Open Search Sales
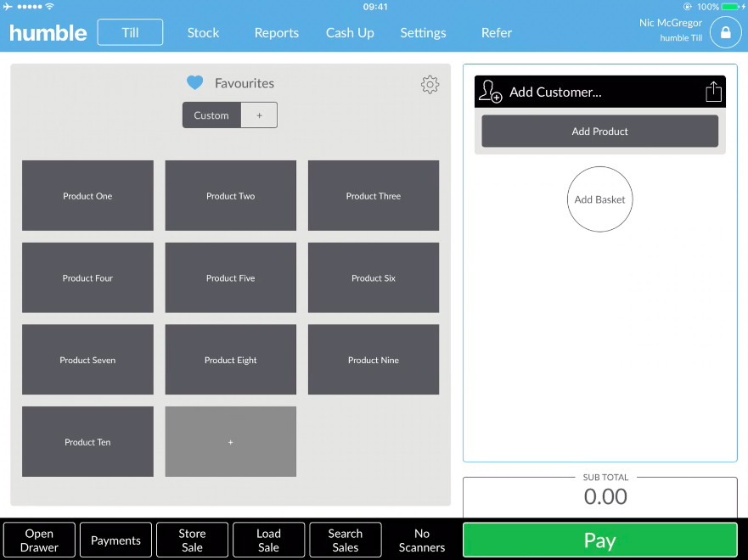Viewport: 748px width, 560px height. tap(346, 540)
